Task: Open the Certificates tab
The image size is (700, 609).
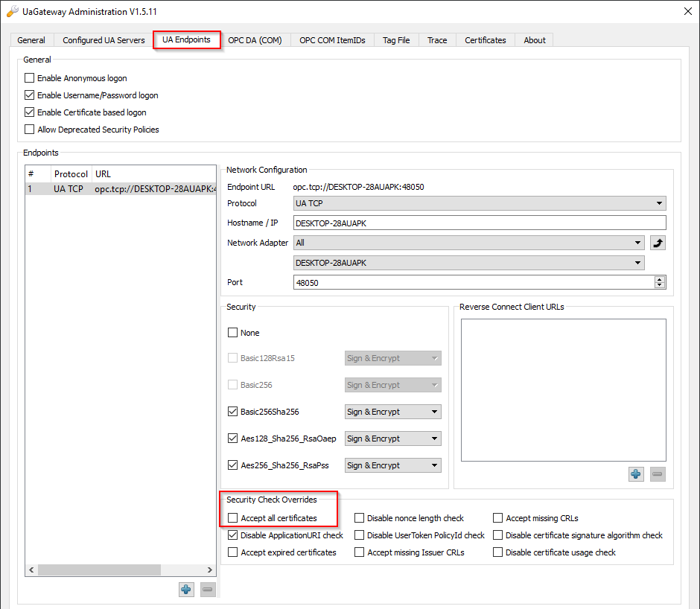Action: [x=486, y=40]
